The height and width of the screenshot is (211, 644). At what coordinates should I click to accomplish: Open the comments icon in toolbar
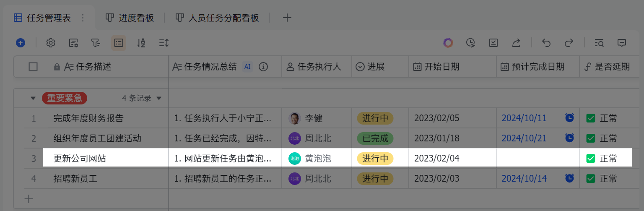pyautogui.click(x=622, y=43)
